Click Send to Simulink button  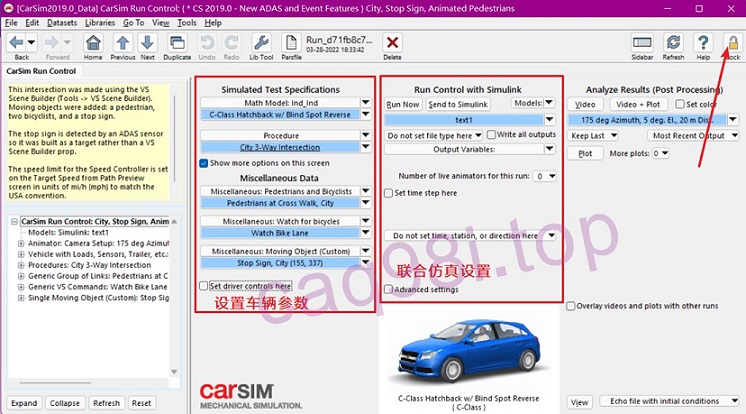pyautogui.click(x=458, y=104)
